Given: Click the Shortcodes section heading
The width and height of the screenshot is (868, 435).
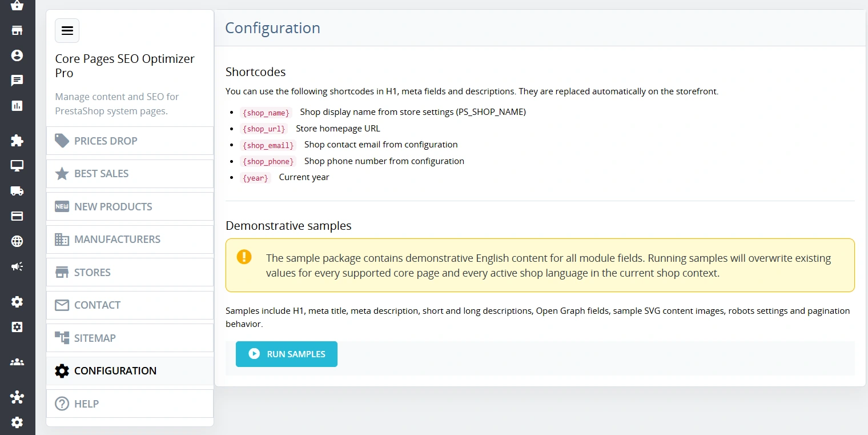Looking at the screenshot, I should pos(256,72).
